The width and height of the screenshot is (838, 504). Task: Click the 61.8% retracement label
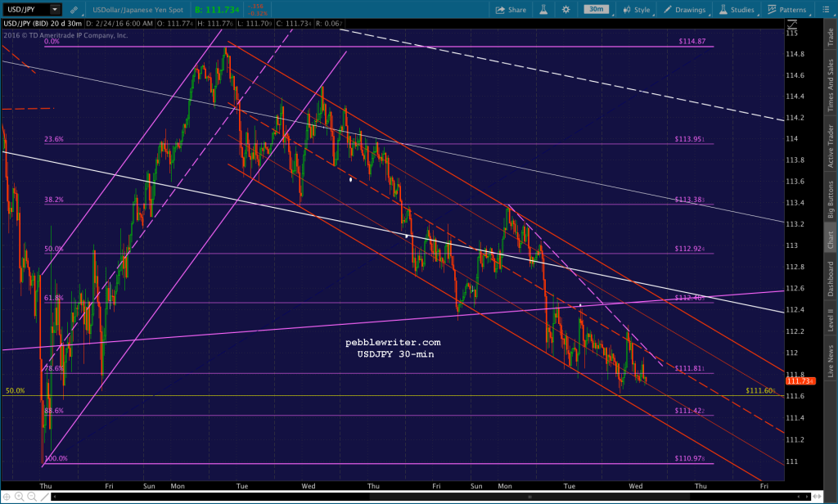(x=53, y=298)
